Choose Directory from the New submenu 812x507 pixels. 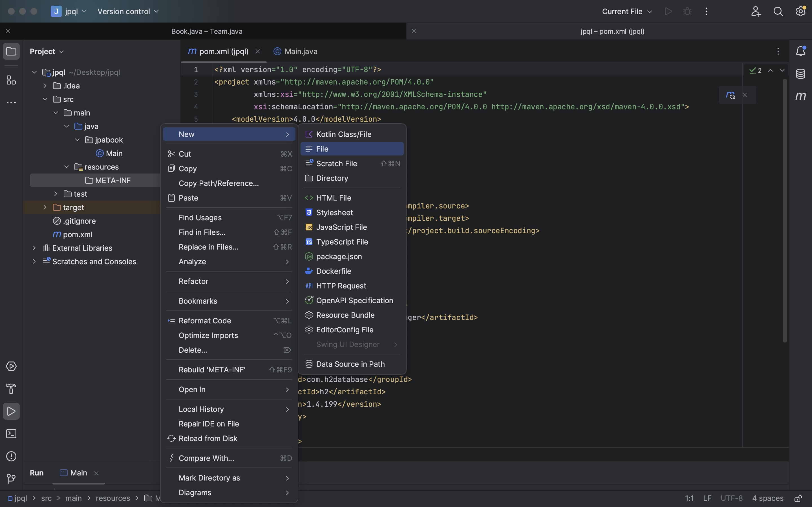[332, 178]
